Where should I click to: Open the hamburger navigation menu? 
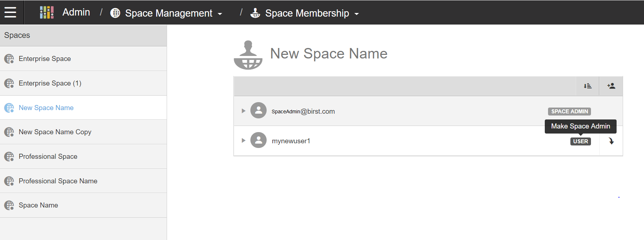pyautogui.click(x=10, y=12)
